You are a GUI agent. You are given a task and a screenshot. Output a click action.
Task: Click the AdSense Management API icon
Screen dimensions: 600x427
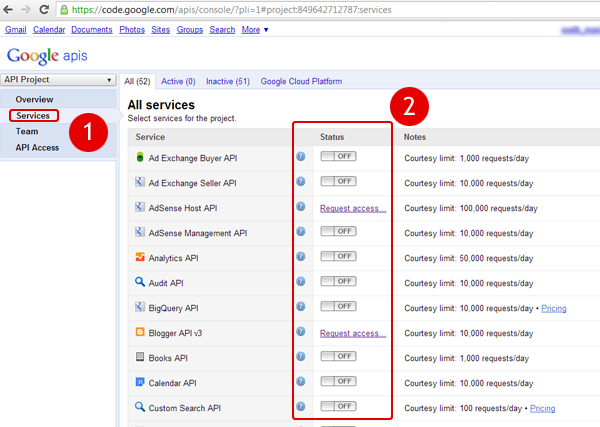point(140,232)
